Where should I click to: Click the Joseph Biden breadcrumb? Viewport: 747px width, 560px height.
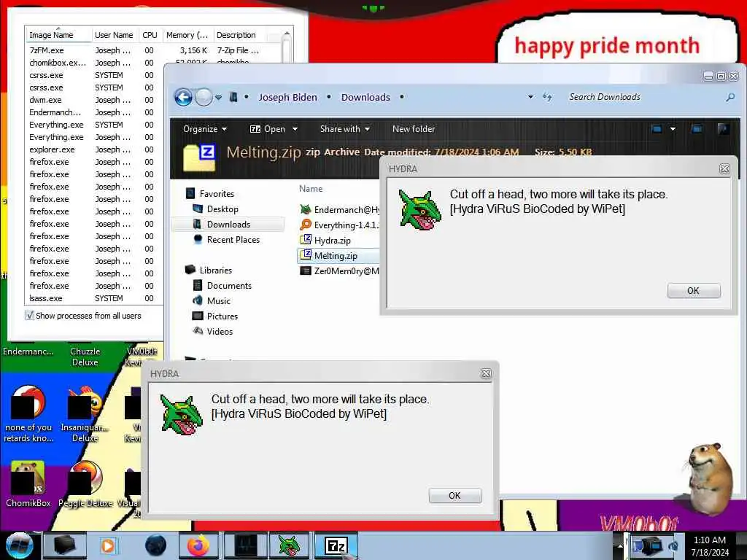[287, 97]
